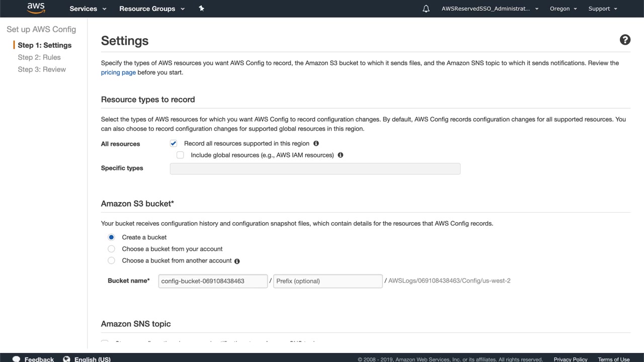
Task: Select Choose a bucket from your account
Action: [112, 249]
